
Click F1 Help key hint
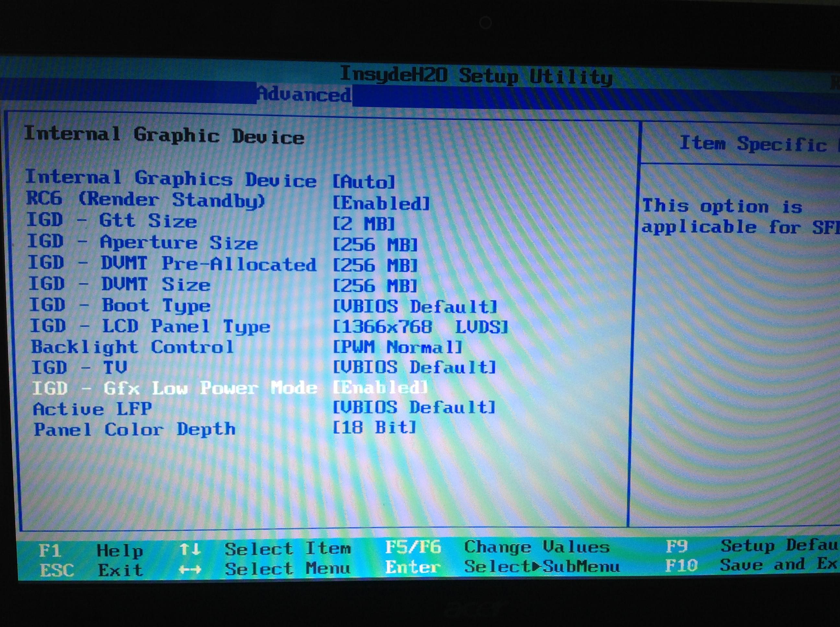tap(50, 550)
